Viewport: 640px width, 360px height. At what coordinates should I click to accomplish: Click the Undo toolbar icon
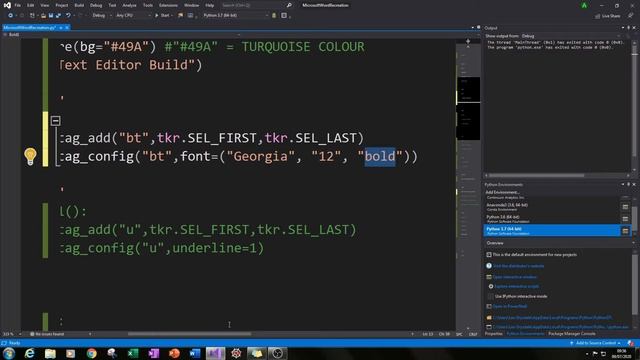click(x=68, y=16)
